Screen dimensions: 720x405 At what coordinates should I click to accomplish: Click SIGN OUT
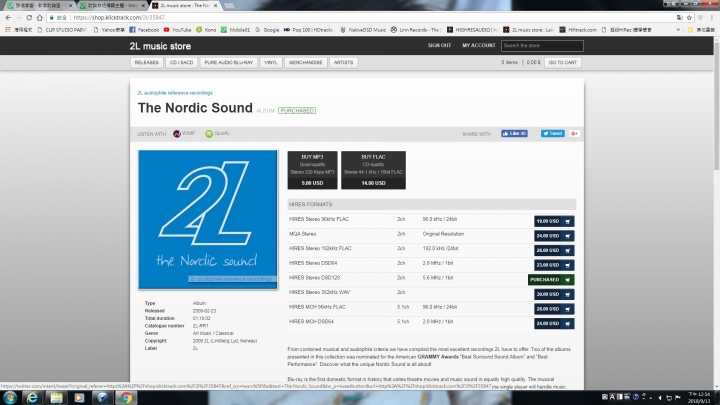(x=439, y=45)
